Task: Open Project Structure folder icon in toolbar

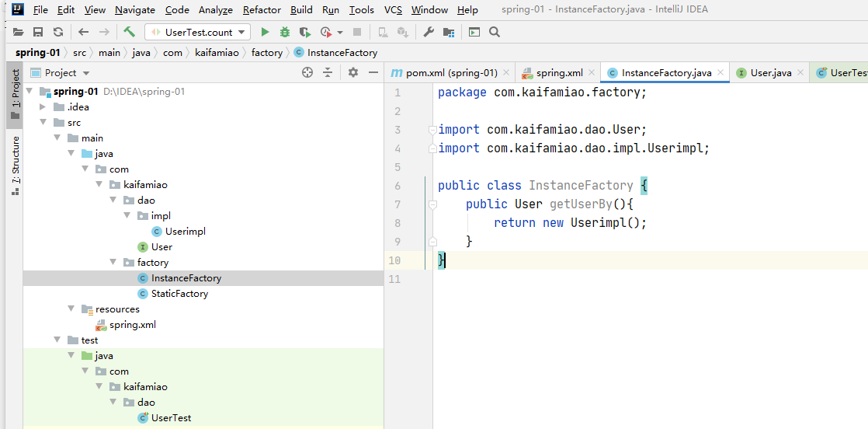Action: [x=449, y=32]
